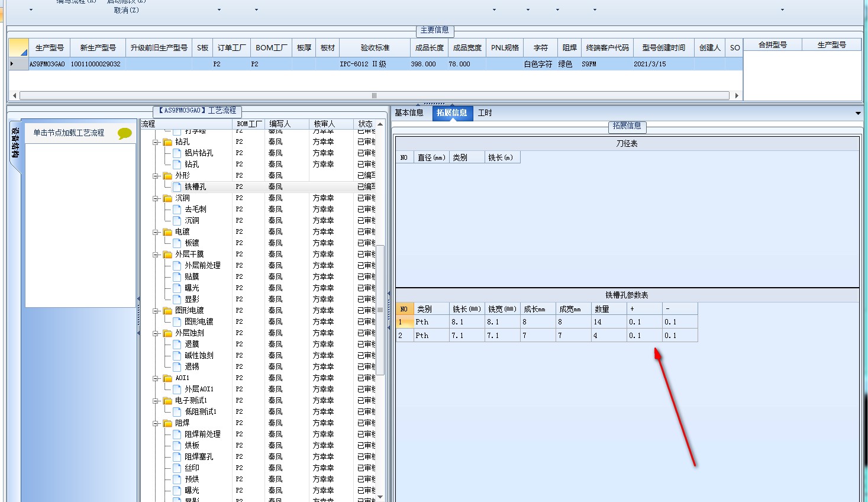Collapse the 外层蚀刻 folder node
The image size is (868, 502).
(156, 333)
